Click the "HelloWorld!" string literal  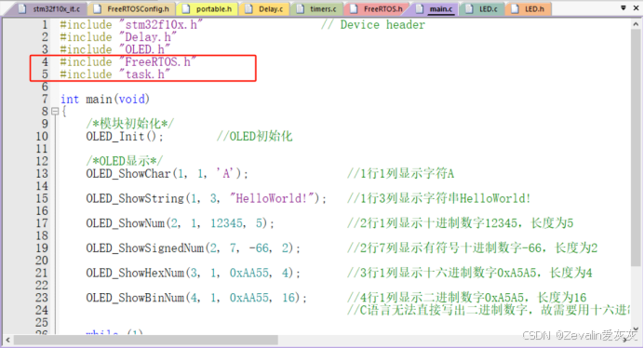[272, 198]
